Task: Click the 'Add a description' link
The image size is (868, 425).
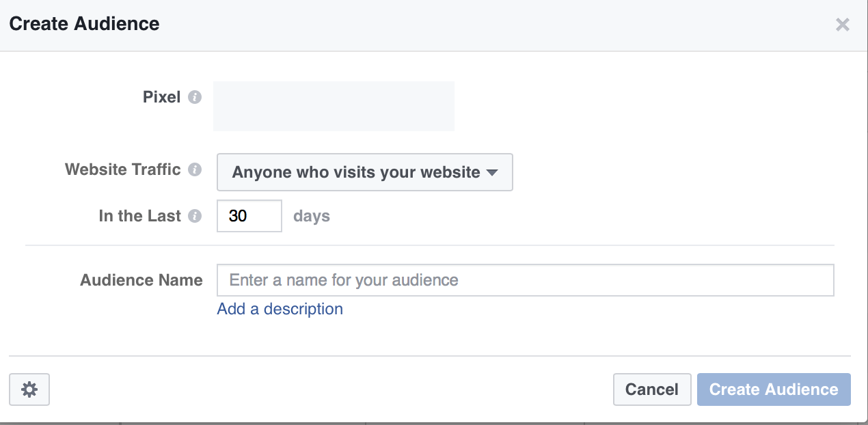Action: (280, 309)
